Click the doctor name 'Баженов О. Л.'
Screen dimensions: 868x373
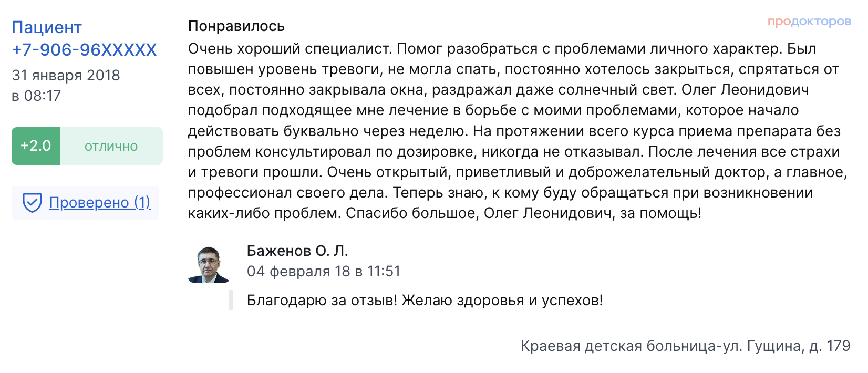tap(297, 251)
